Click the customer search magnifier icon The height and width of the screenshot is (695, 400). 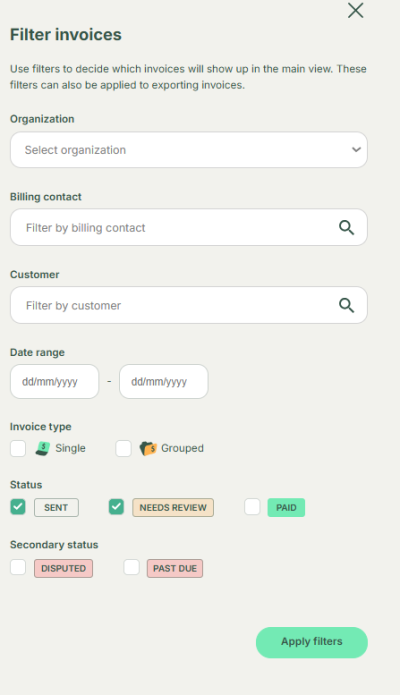click(x=346, y=305)
